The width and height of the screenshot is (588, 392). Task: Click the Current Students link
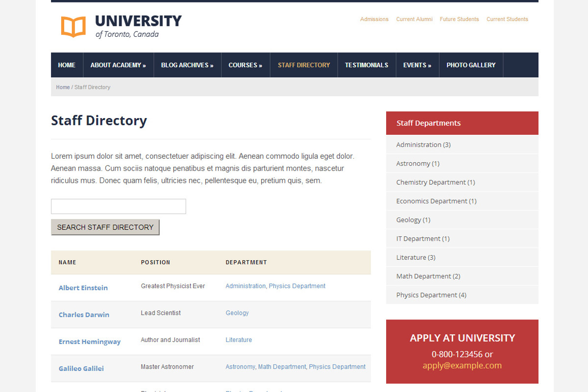pyautogui.click(x=507, y=19)
